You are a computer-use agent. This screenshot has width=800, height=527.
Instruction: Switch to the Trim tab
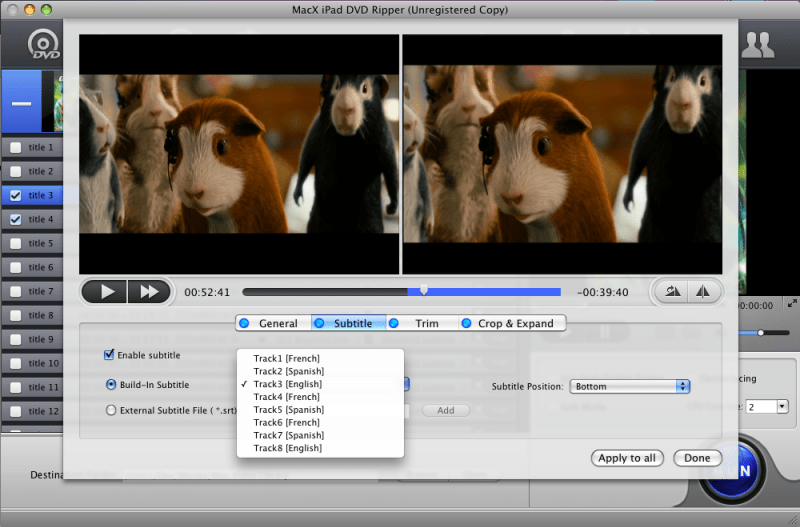tap(422, 323)
